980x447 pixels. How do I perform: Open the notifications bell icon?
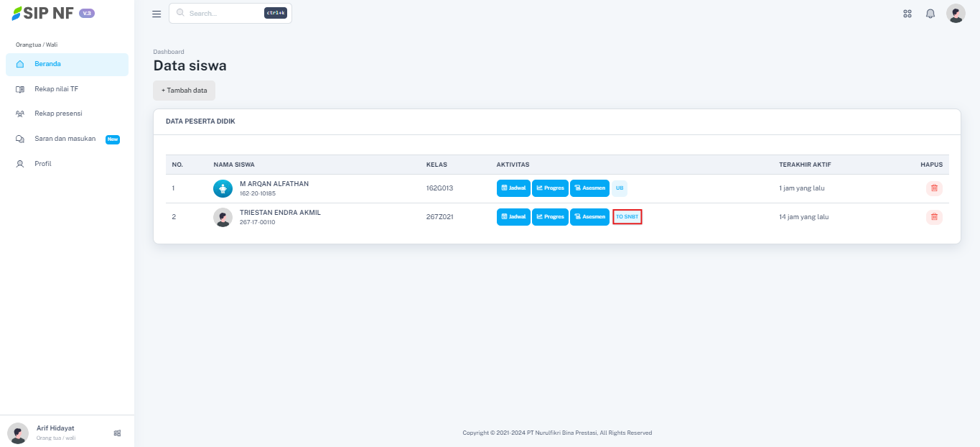pyautogui.click(x=930, y=14)
